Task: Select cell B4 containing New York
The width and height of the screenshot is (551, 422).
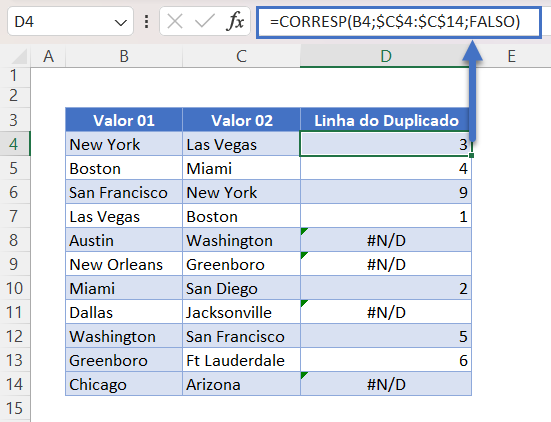Action: coord(124,144)
